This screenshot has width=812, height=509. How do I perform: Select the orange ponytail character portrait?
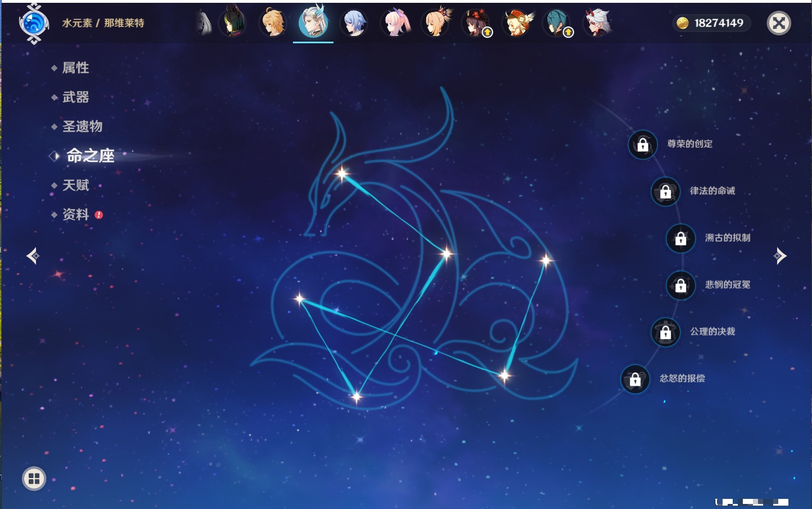(x=436, y=22)
